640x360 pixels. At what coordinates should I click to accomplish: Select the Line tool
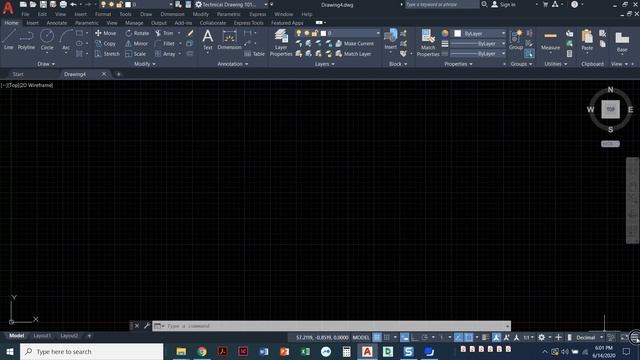[9, 40]
